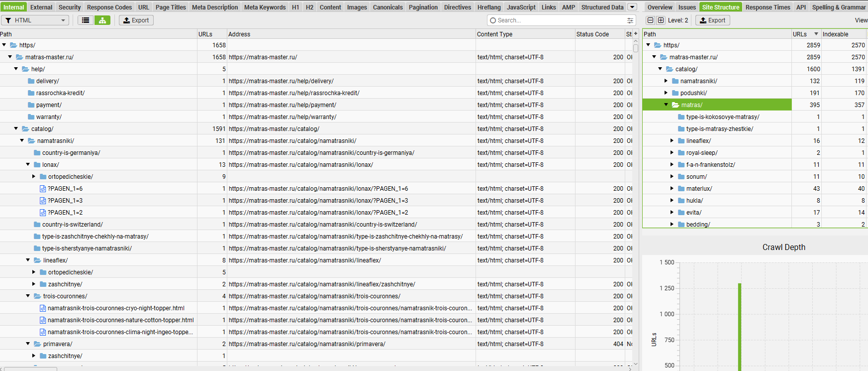Export the Site Structure data
Viewport: 868px width, 371px height.
pos(713,20)
